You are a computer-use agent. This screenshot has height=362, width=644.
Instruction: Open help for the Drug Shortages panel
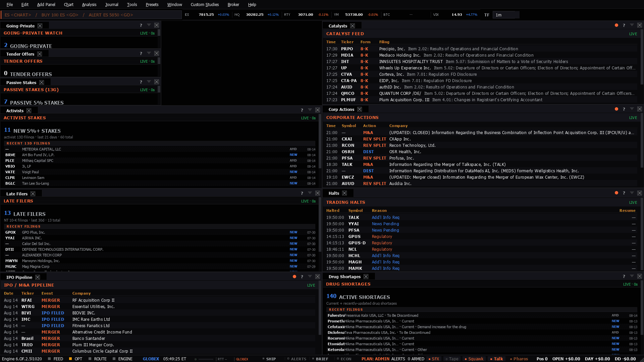(624, 276)
